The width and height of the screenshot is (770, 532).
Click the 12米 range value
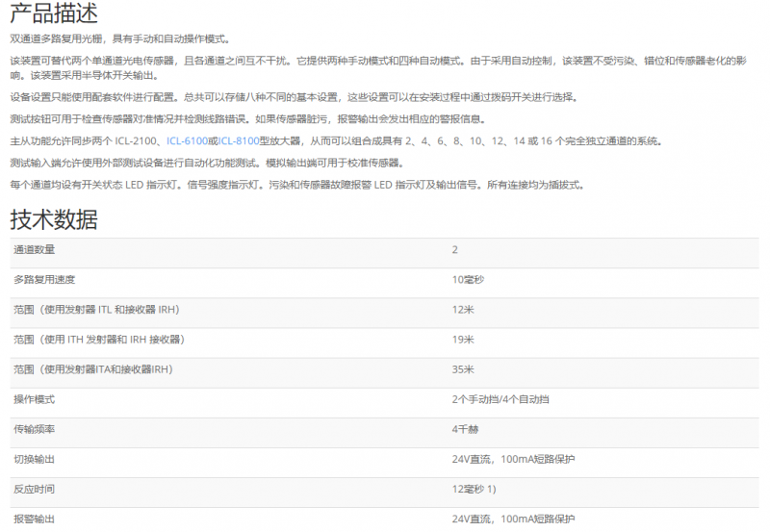coord(462,310)
